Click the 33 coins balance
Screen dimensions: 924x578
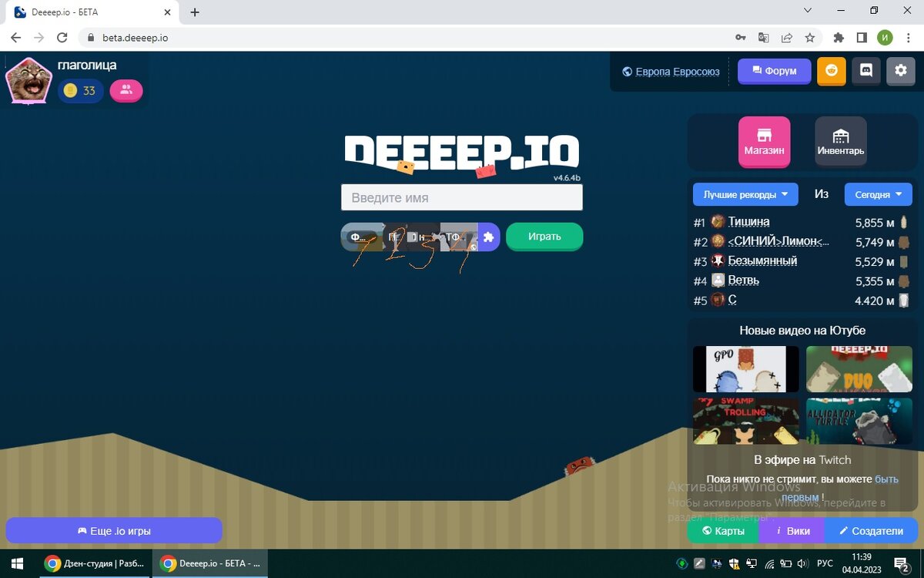(81, 91)
